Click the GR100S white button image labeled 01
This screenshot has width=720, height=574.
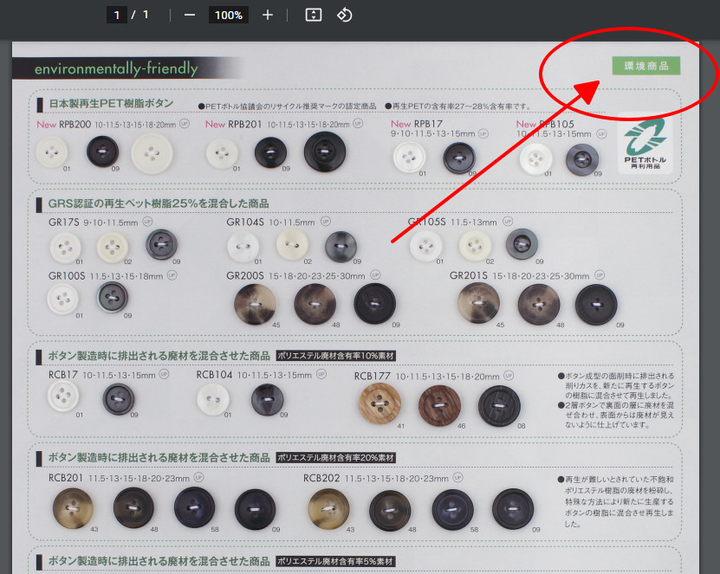(63, 299)
